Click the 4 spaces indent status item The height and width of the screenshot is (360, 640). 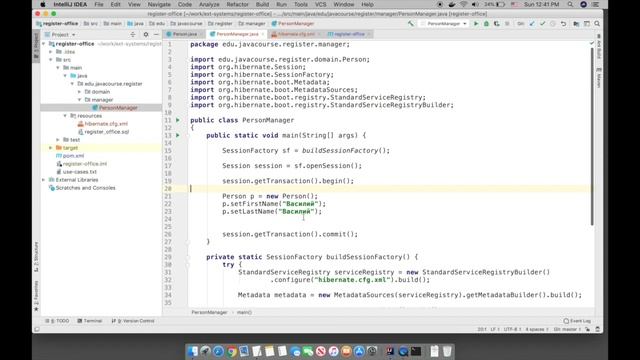536,329
